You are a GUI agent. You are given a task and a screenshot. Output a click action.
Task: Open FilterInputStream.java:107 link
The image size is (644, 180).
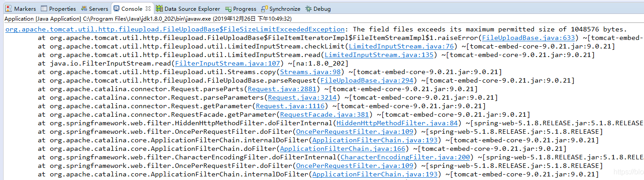228,63
